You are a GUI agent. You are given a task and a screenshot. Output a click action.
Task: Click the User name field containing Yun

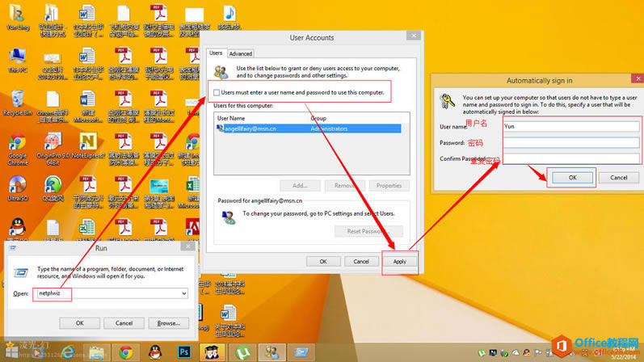(571, 126)
